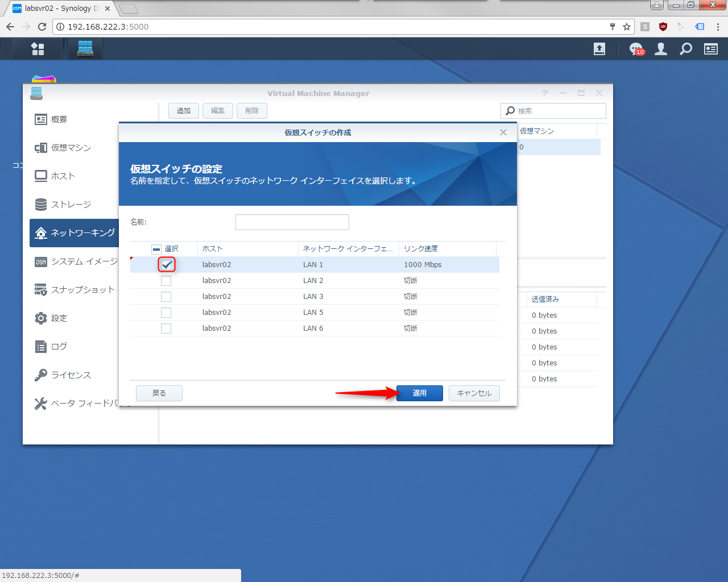728x582 pixels.
Task: Go to the ライセンス sidebar item
Action: pos(71,375)
